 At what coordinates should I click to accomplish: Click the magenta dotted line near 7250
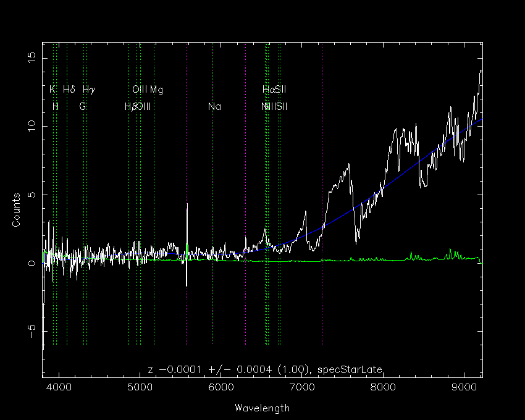click(322, 193)
